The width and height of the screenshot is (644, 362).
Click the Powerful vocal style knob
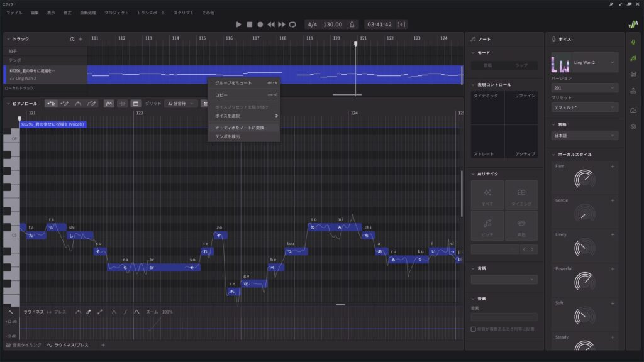click(584, 282)
